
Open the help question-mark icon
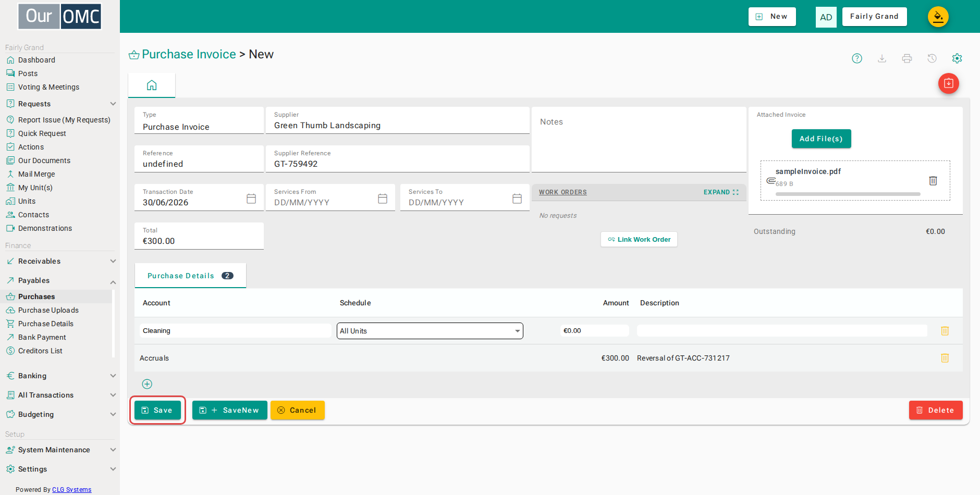tap(857, 58)
